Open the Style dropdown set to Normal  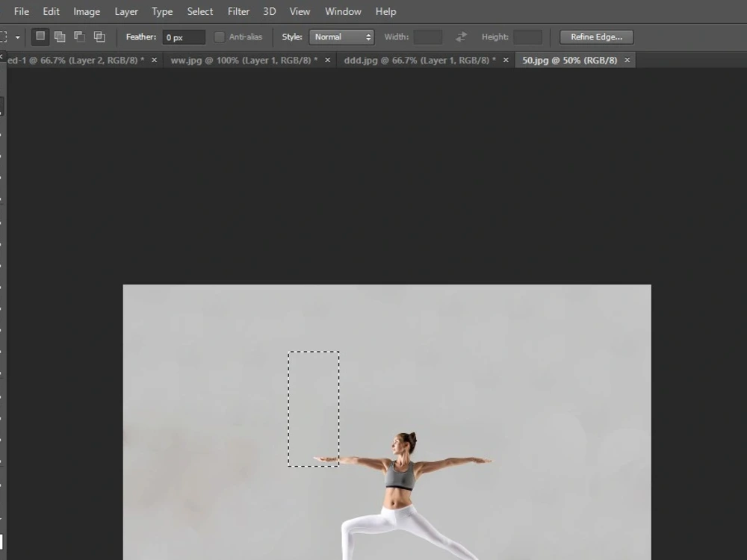[341, 37]
